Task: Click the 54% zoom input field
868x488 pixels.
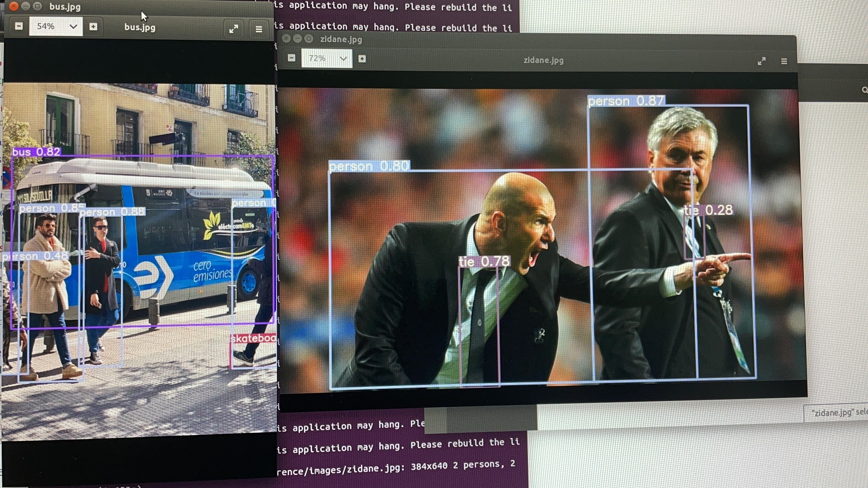Action: click(x=46, y=27)
